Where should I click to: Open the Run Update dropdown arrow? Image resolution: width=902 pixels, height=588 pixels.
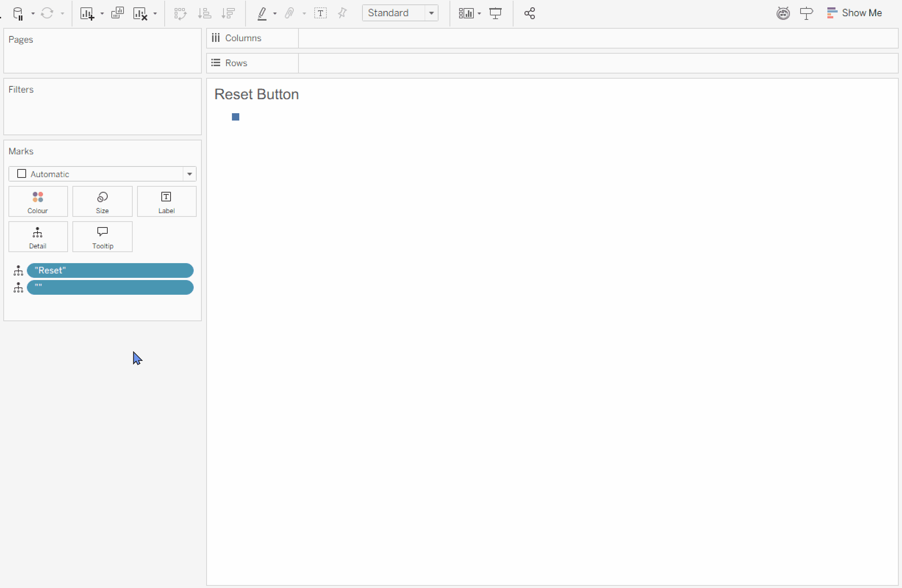pos(62,14)
